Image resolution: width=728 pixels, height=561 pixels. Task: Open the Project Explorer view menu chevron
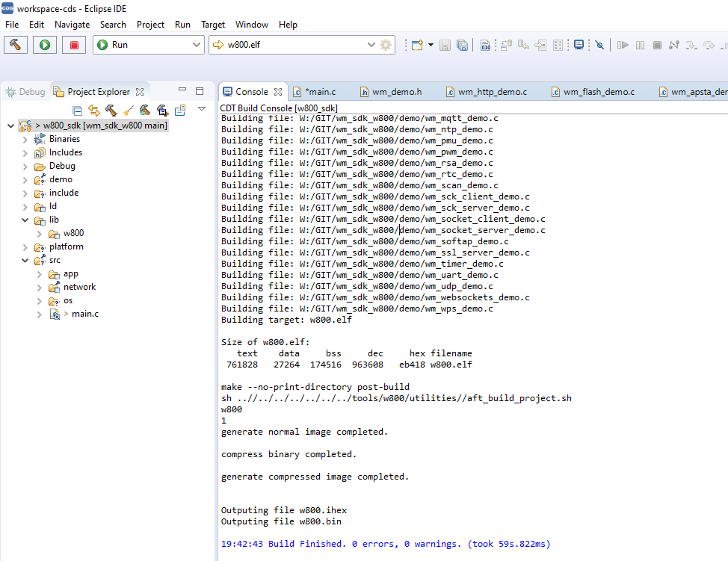click(x=201, y=108)
